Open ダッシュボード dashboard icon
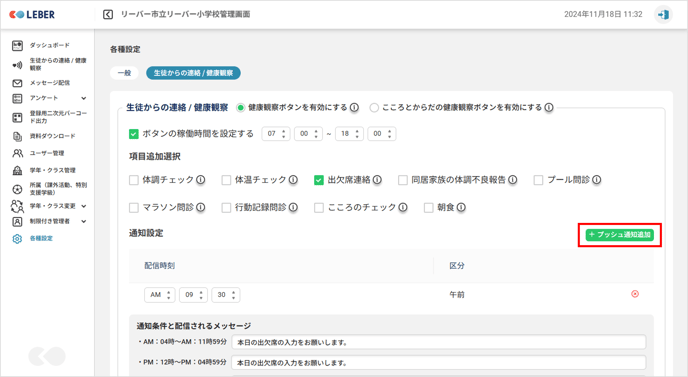 click(17, 45)
